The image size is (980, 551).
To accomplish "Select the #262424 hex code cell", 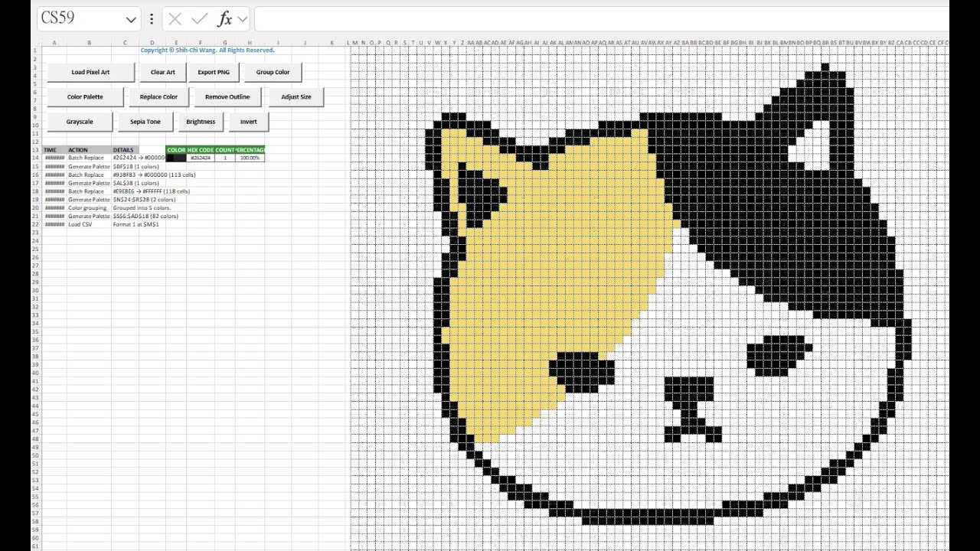I will tap(201, 158).
